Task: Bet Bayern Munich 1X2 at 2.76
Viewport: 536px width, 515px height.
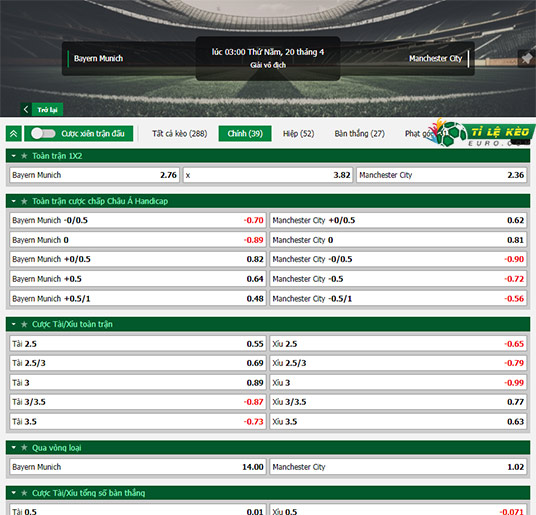Action: (94, 175)
